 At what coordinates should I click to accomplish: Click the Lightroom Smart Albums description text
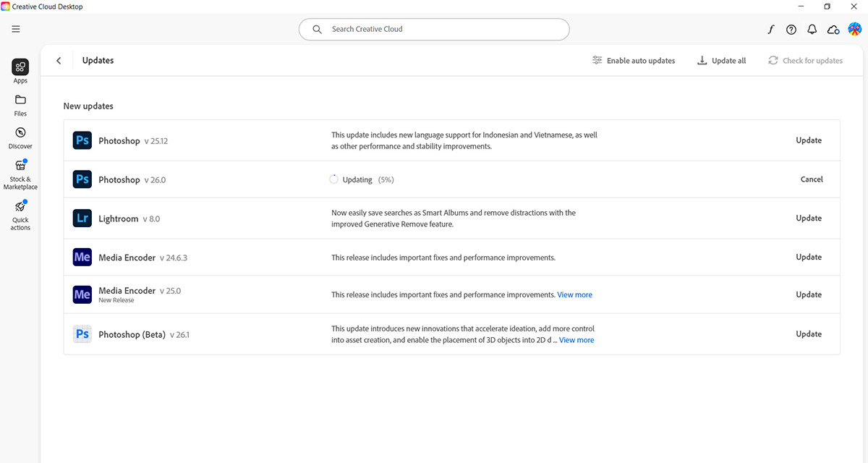click(454, 218)
